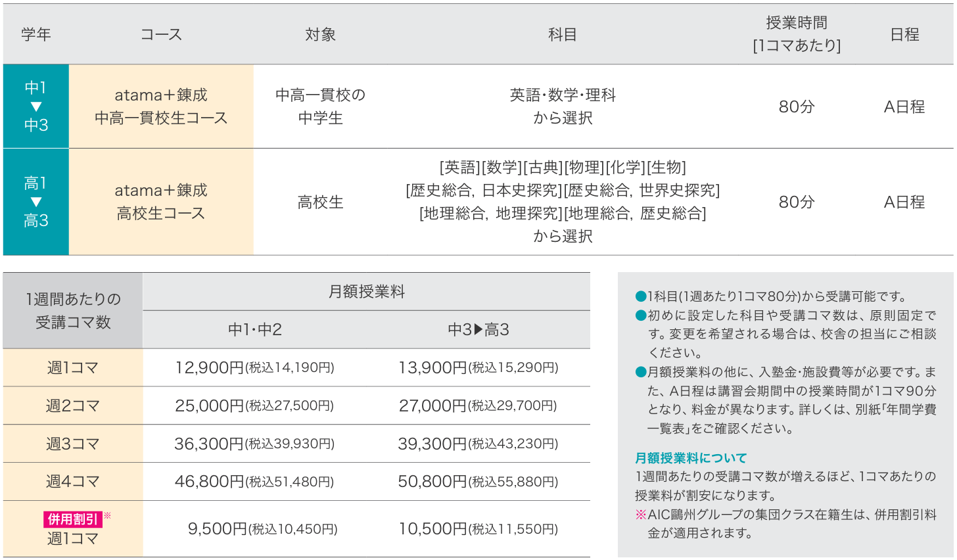Click the 高1▶高3 grade cell

(35, 201)
